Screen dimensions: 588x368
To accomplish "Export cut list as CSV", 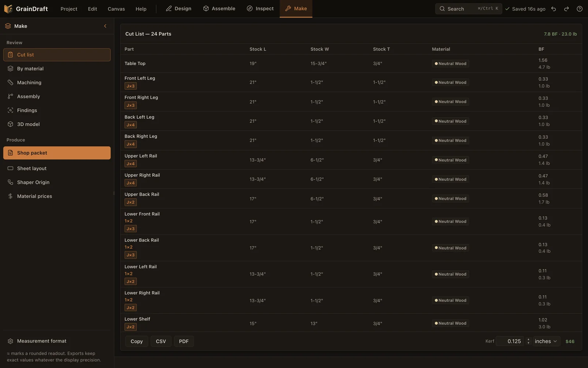I will pos(161,342).
